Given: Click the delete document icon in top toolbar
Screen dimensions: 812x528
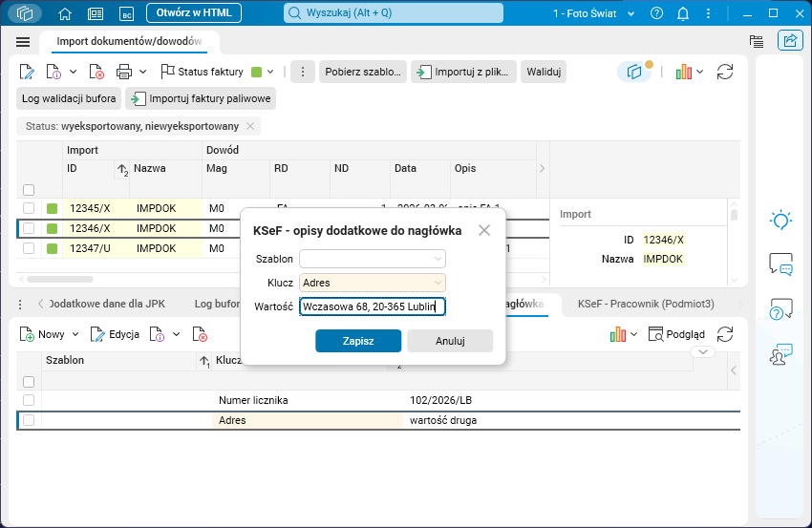Looking at the screenshot, I should (96, 72).
